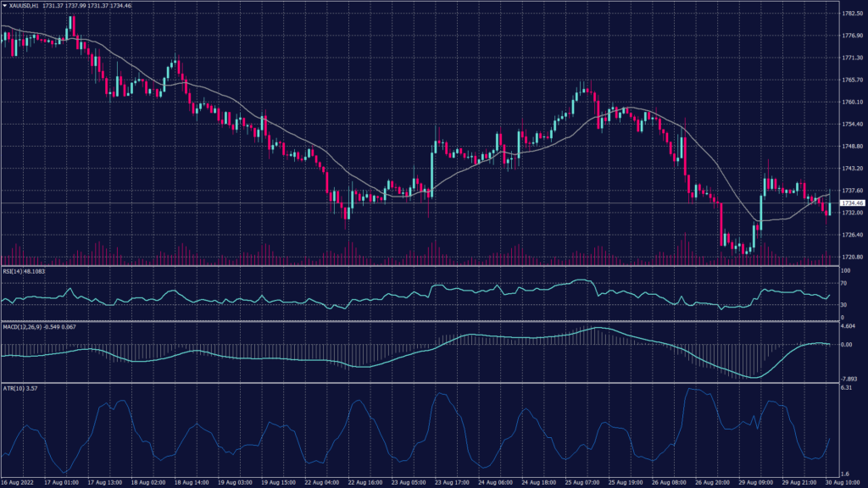Click the ATR 6.31 scale value
Image resolution: width=868 pixels, height=488 pixels.
coord(845,387)
